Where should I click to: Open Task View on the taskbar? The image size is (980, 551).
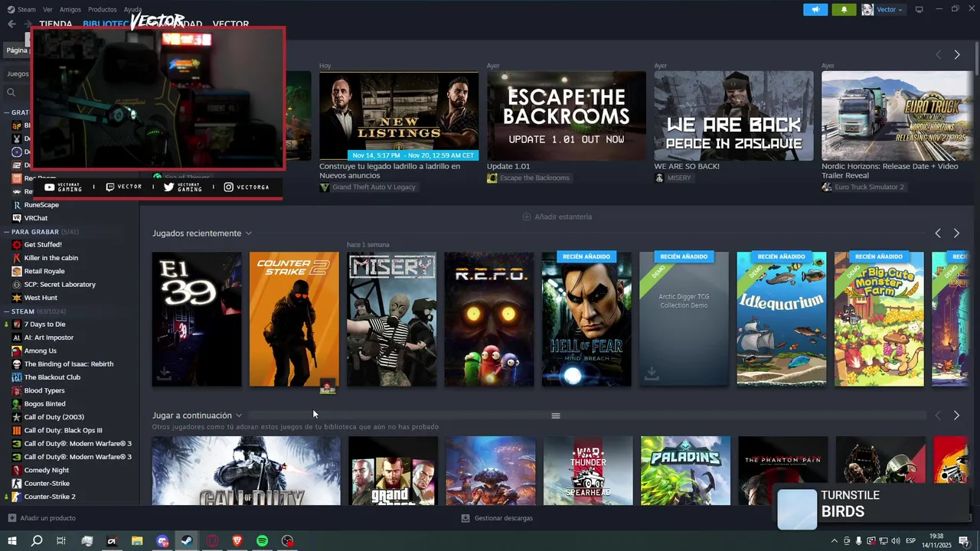tap(61, 541)
